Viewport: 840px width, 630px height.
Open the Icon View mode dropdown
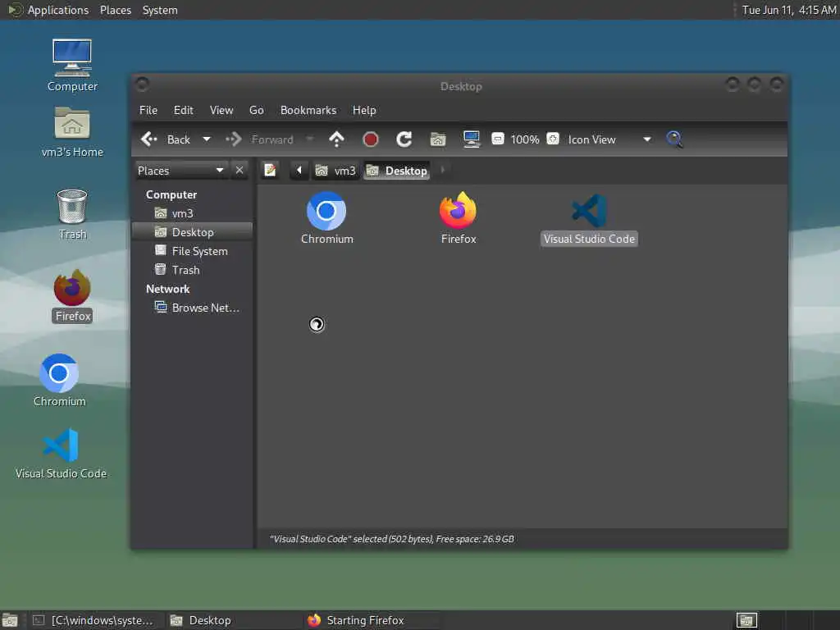[609, 139]
